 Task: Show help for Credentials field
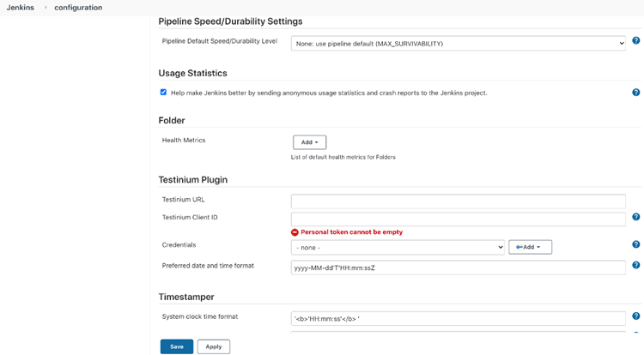(635, 244)
